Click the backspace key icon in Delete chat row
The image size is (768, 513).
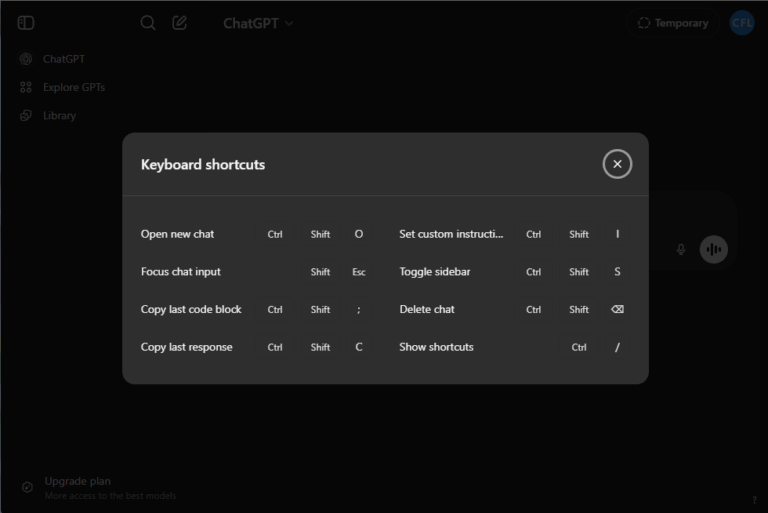(x=617, y=310)
